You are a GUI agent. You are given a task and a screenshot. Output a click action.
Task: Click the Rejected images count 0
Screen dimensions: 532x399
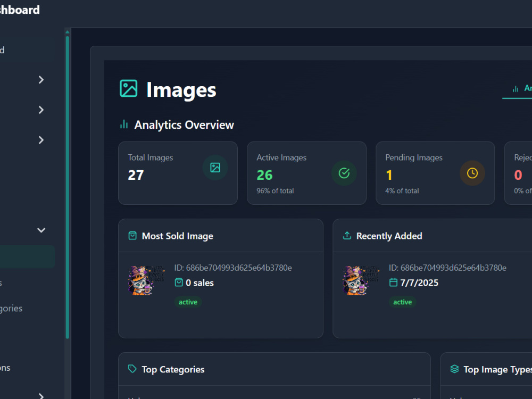[518, 175]
